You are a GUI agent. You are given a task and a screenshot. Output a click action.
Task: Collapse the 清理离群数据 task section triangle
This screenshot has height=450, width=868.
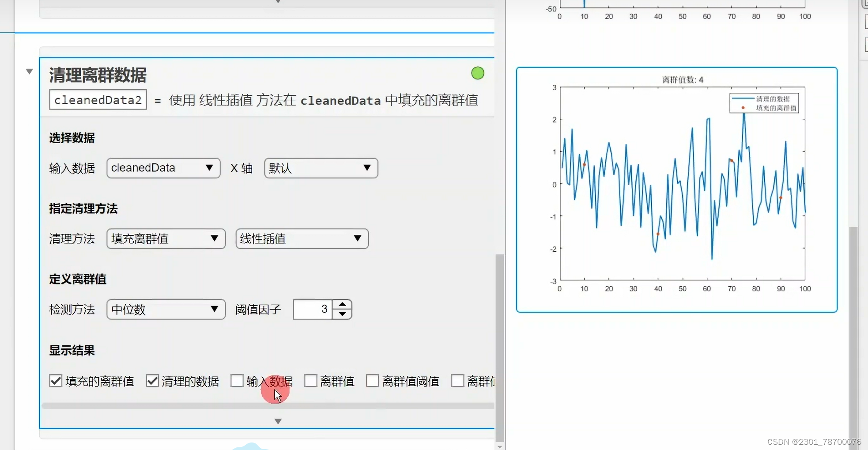[x=30, y=71]
